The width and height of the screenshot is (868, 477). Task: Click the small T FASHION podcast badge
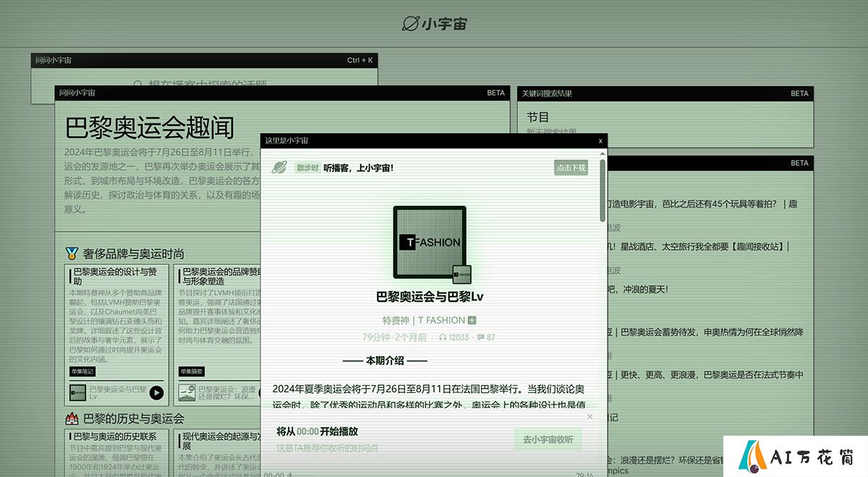(461, 274)
